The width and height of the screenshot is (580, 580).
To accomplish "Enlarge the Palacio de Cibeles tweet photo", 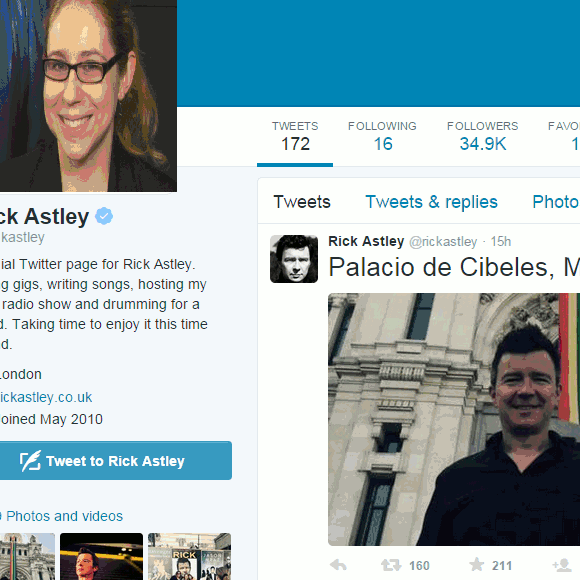I will click(x=454, y=419).
